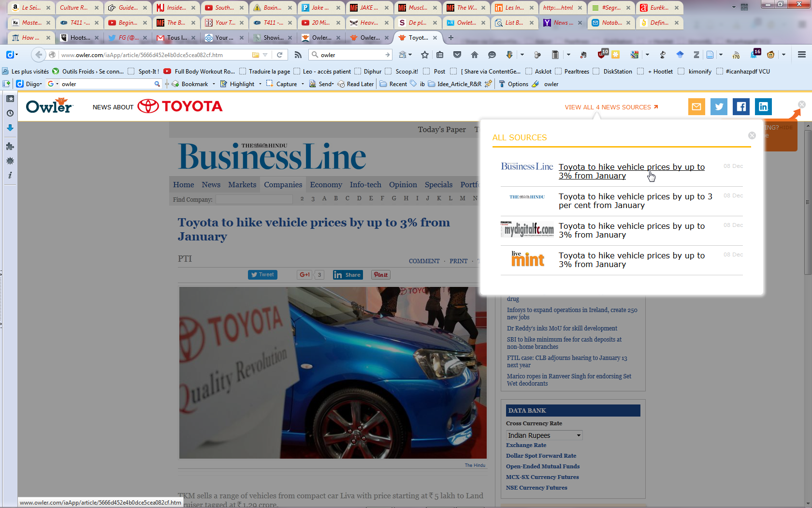Open 'Dollar Spot Forward Rate' link
The image size is (812, 508).
click(541, 455)
